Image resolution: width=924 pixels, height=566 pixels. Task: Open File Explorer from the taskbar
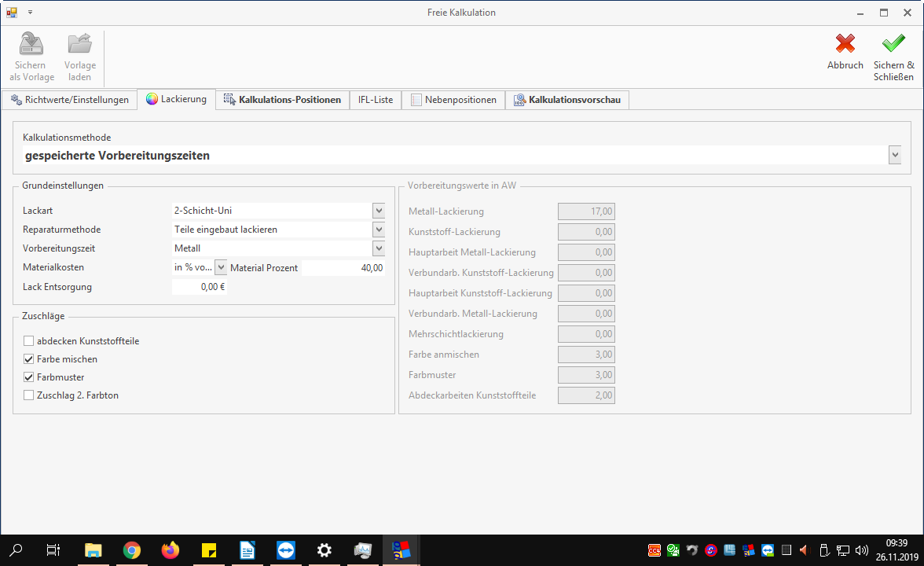pyautogui.click(x=93, y=550)
